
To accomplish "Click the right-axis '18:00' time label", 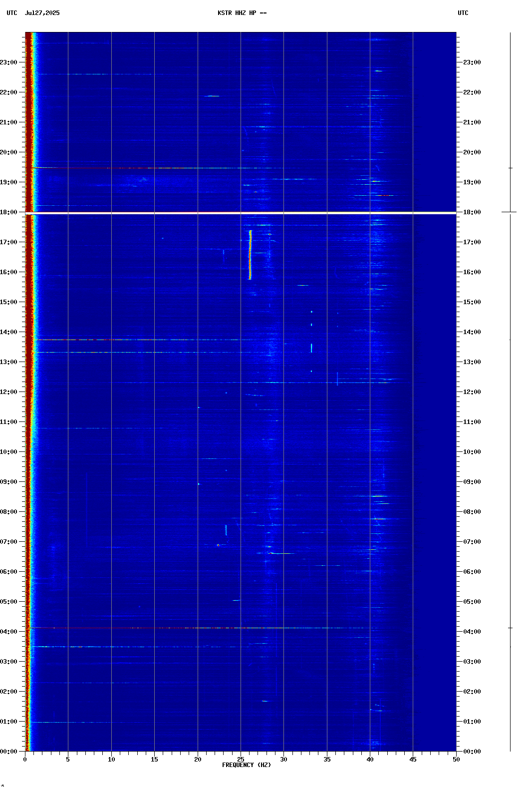I will (x=472, y=212).
